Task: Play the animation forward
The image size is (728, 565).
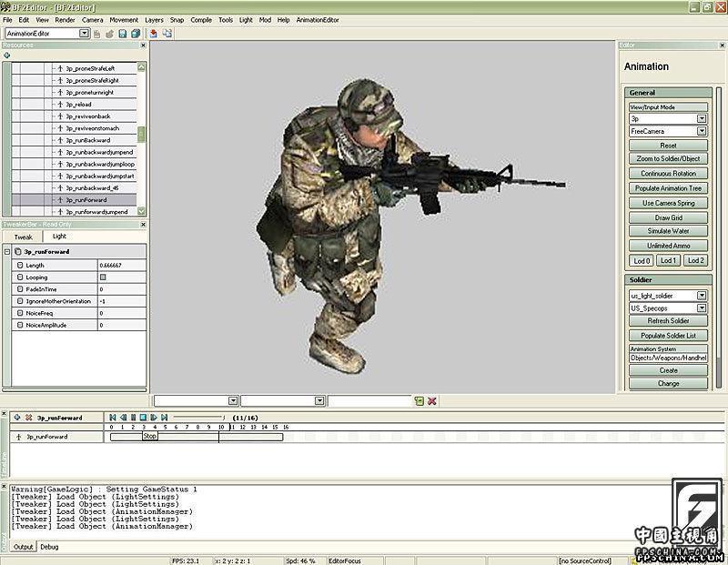Action: pos(154,418)
